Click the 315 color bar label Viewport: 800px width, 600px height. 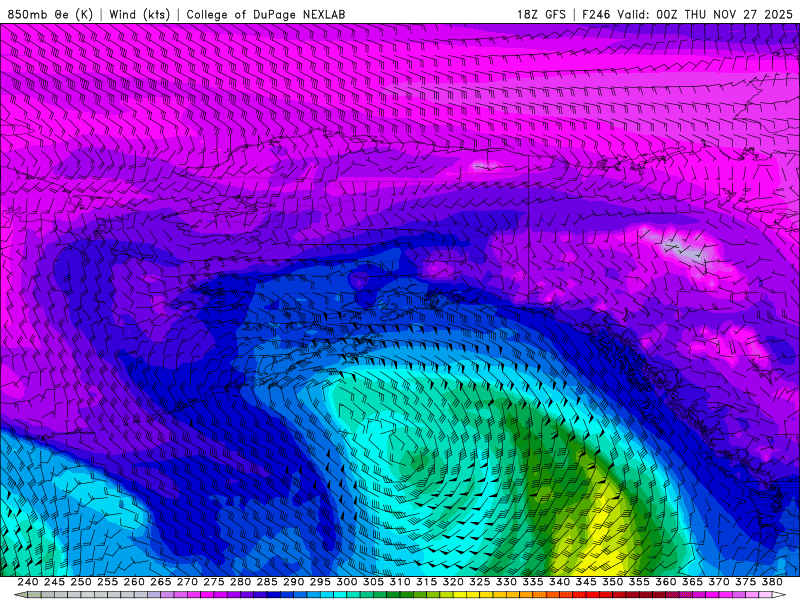click(427, 582)
